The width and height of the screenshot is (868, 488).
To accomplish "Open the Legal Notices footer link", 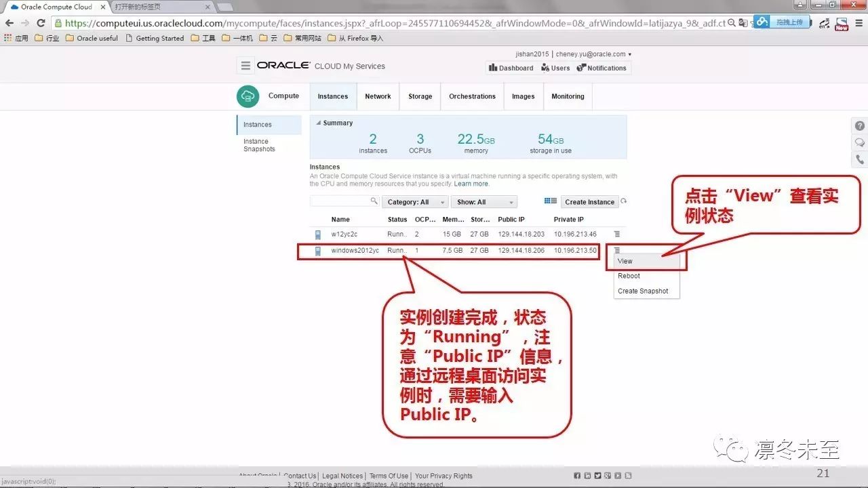I will (342, 476).
